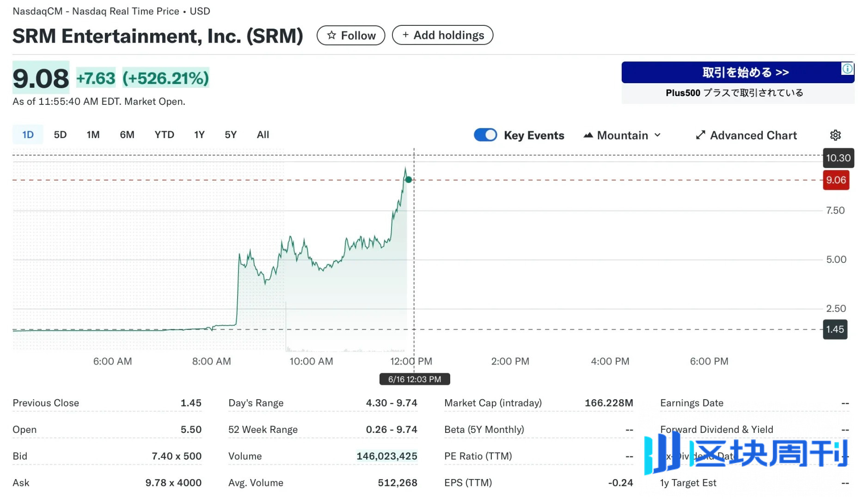Click the SRM Entertainment, Inc. title

coord(158,36)
